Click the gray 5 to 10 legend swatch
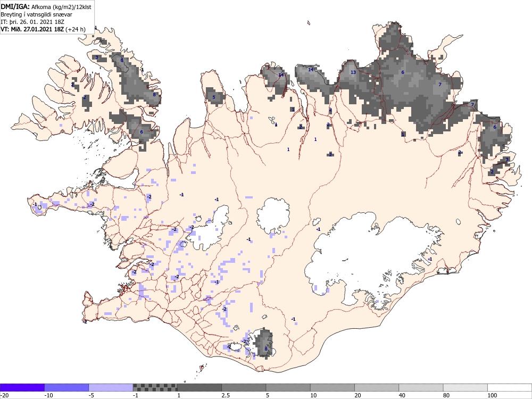This screenshot has height=399, width=532. coord(288,387)
